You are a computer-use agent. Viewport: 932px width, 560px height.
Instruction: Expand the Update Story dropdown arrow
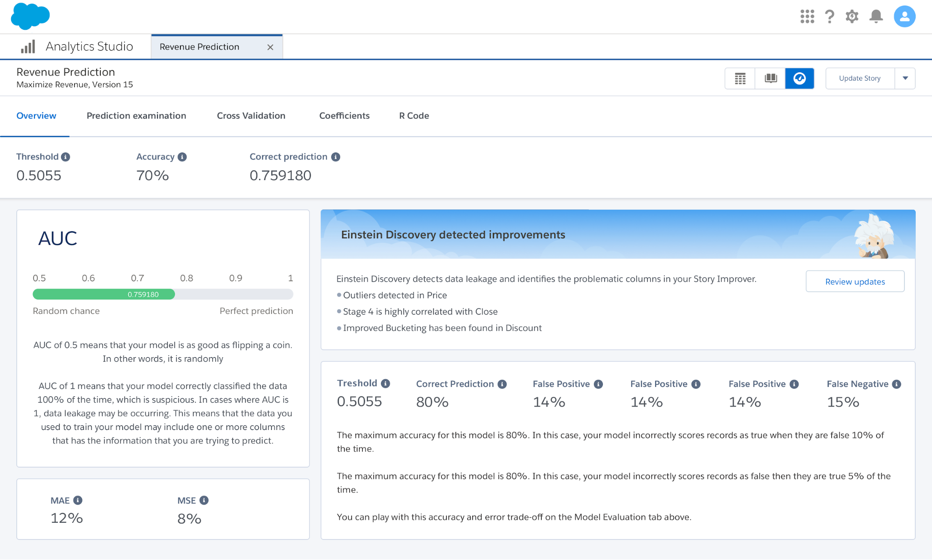[905, 78]
